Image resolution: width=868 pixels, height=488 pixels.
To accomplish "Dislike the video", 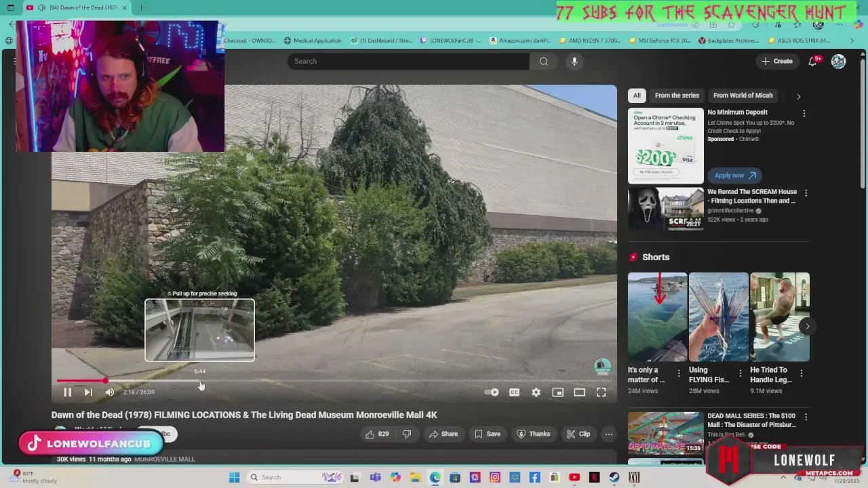I will pyautogui.click(x=407, y=434).
